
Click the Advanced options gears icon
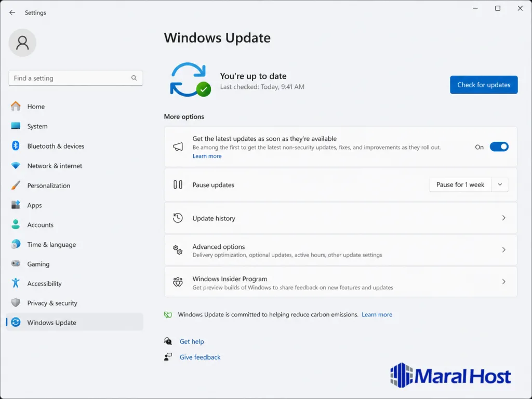(x=178, y=250)
